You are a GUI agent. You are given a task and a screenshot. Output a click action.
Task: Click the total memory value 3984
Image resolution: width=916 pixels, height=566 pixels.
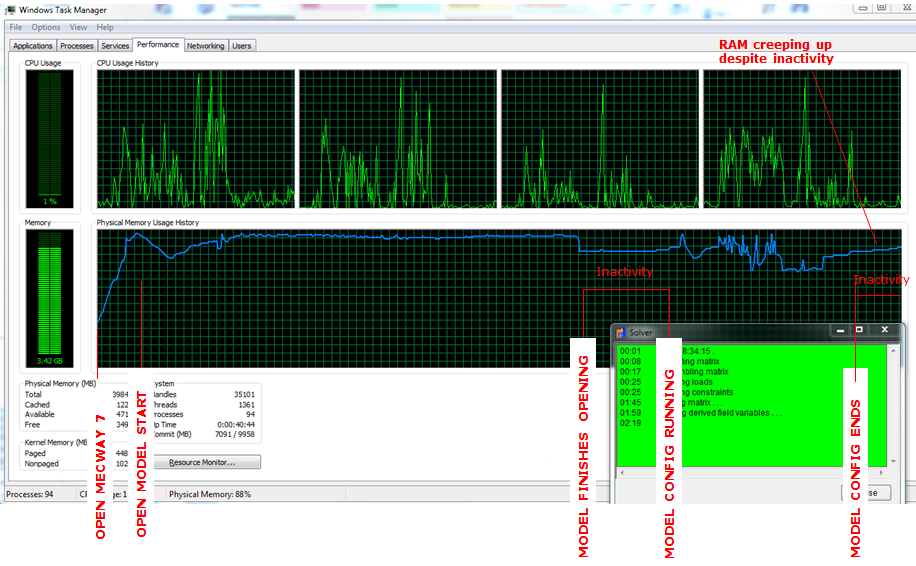(120, 394)
